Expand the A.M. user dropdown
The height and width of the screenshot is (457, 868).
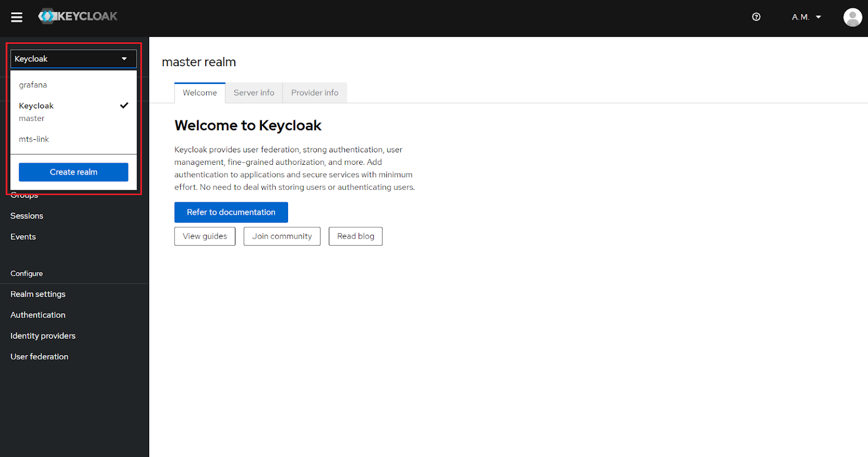point(806,17)
